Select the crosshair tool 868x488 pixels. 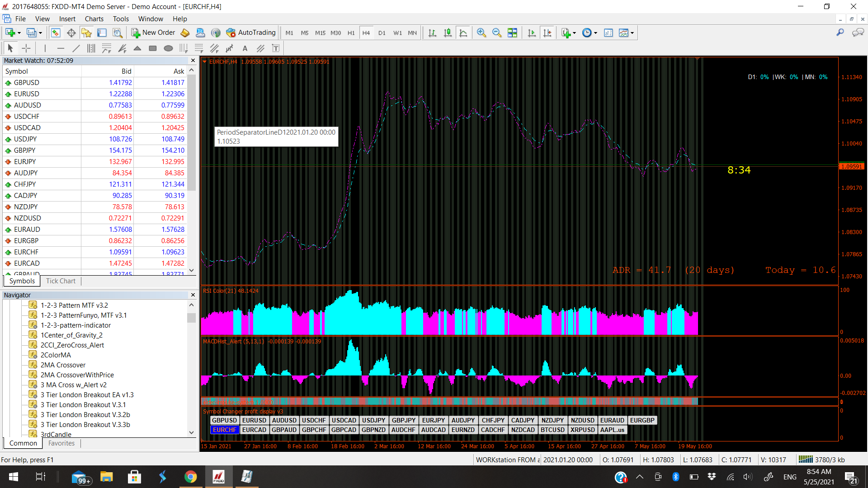click(x=26, y=48)
